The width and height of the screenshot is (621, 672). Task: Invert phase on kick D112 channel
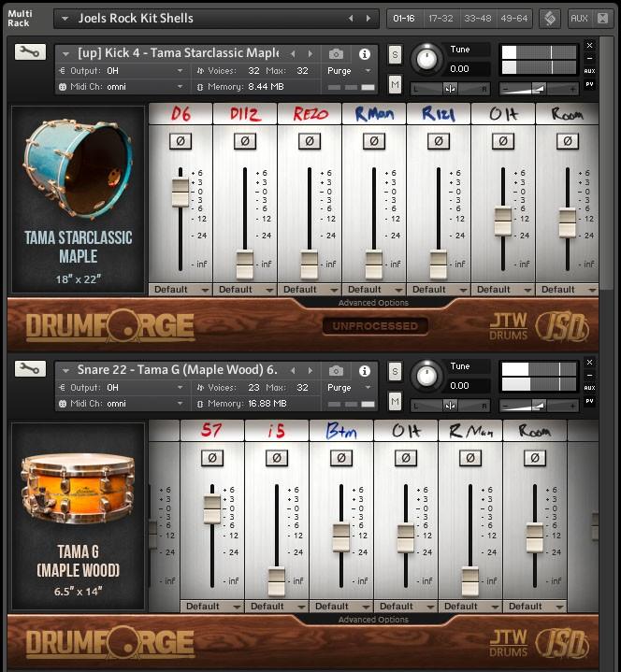click(x=245, y=141)
